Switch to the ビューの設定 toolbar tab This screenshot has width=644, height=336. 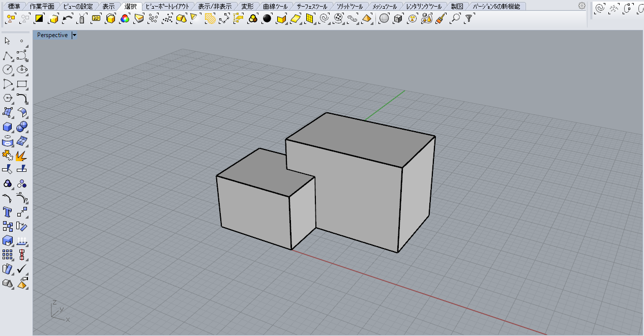(78, 7)
